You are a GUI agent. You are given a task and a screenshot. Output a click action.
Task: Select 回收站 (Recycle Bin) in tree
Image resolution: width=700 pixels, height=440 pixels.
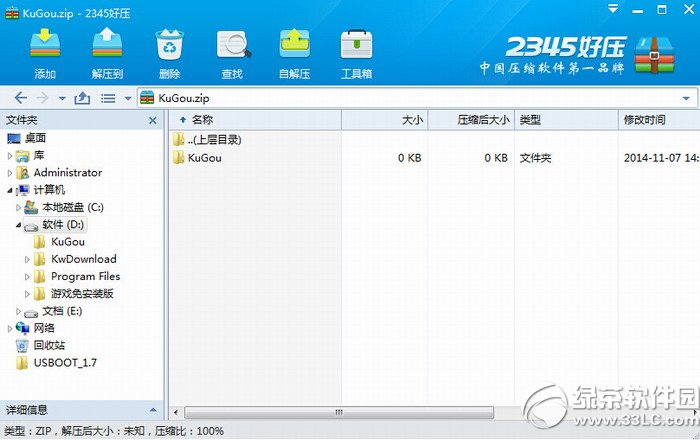click(40, 345)
